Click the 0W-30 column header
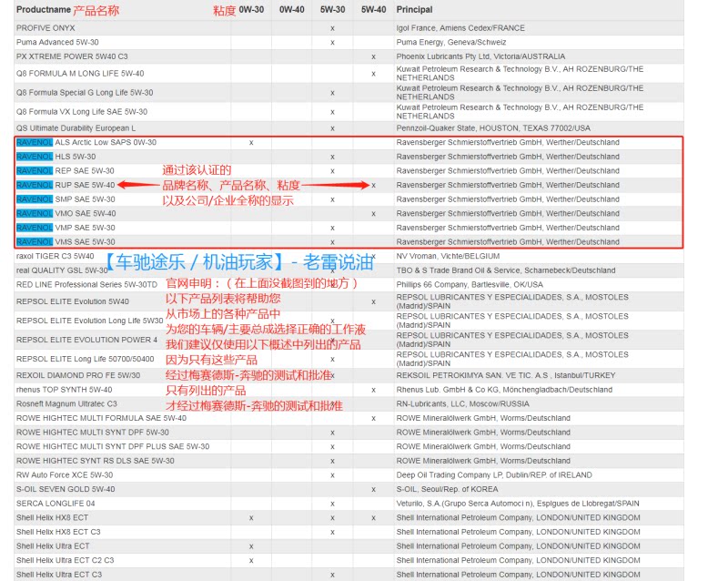 coord(251,9)
